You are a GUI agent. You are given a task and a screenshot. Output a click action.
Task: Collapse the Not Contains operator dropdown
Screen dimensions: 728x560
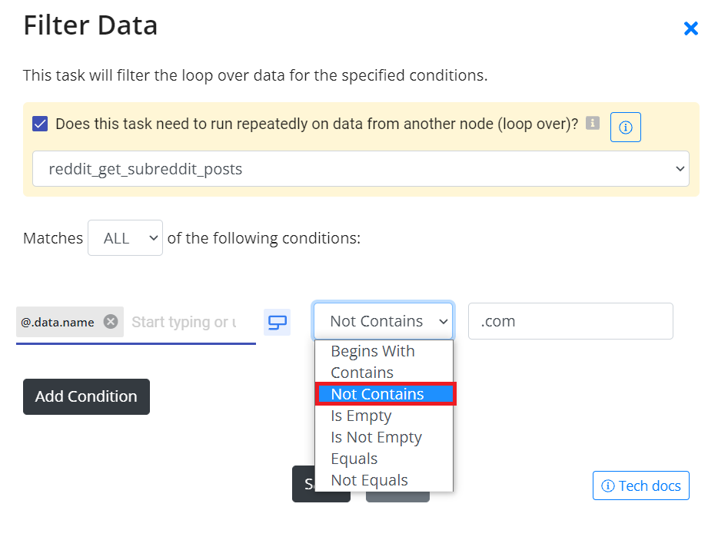(384, 321)
